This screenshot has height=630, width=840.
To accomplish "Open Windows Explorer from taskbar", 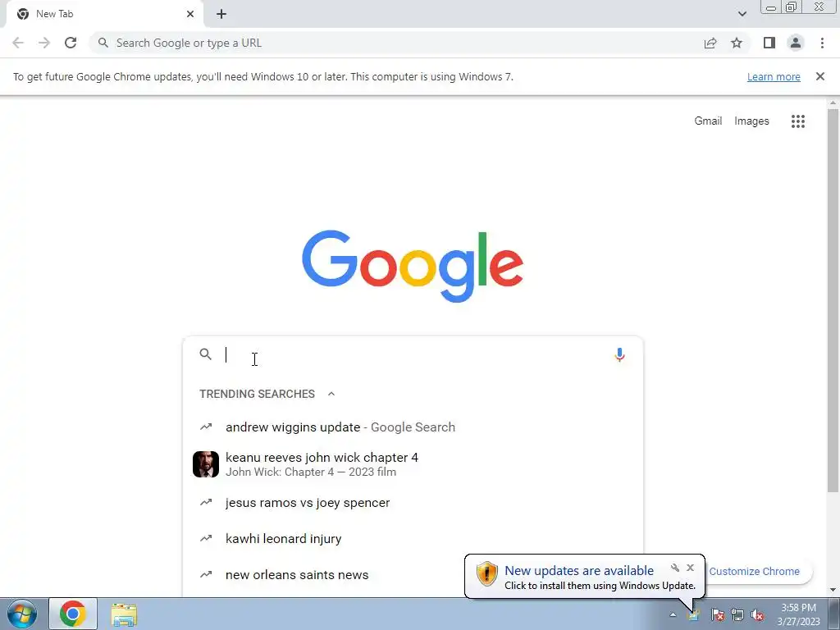I will (125, 614).
